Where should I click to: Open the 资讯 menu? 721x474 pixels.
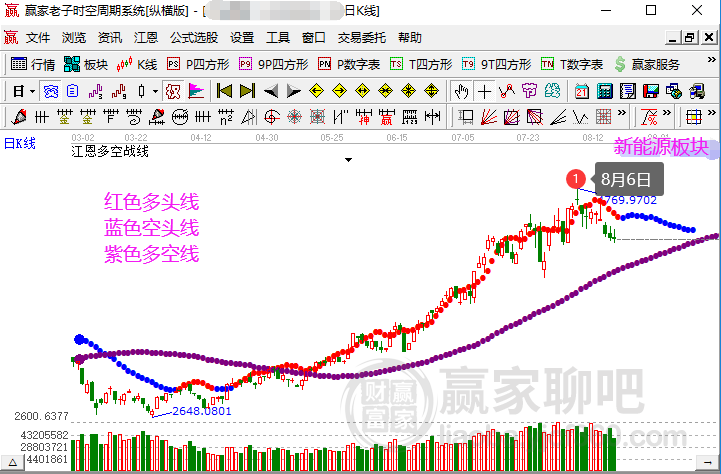[x=110, y=38]
